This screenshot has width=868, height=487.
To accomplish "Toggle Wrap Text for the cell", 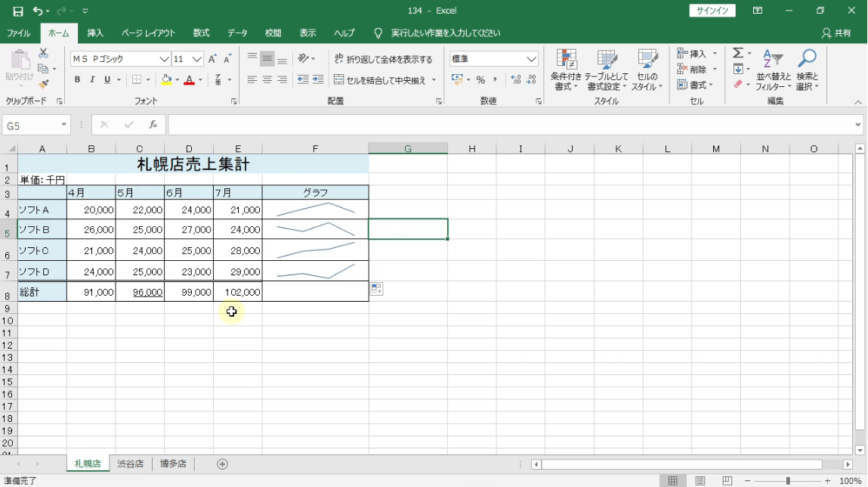I will click(x=384, y=59).
